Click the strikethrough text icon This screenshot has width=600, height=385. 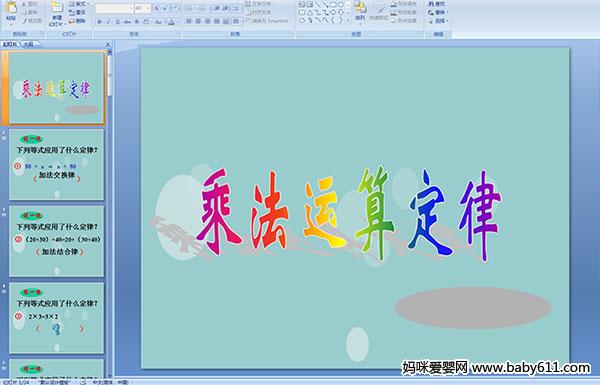pyautogui.click(x=127, y=22)
